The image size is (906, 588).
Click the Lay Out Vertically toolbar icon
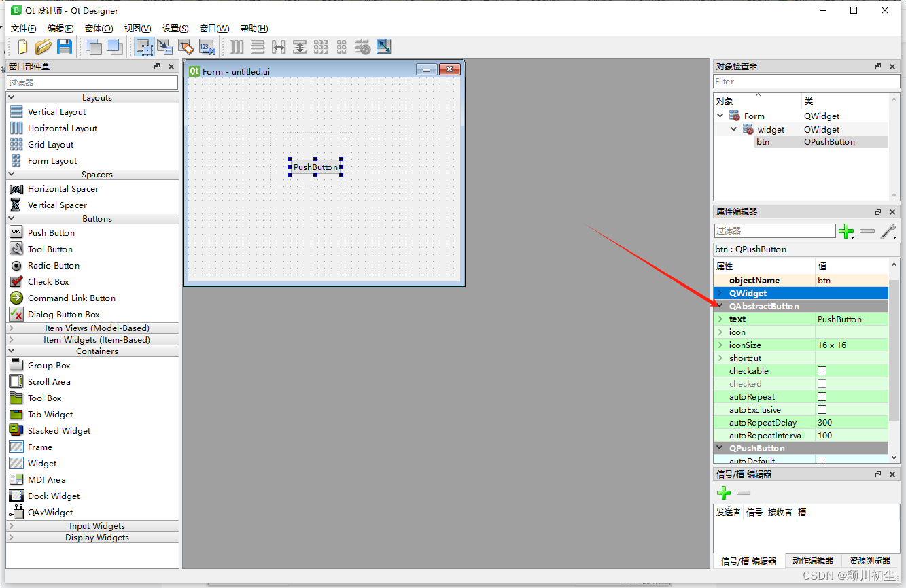tap(258, 46)
